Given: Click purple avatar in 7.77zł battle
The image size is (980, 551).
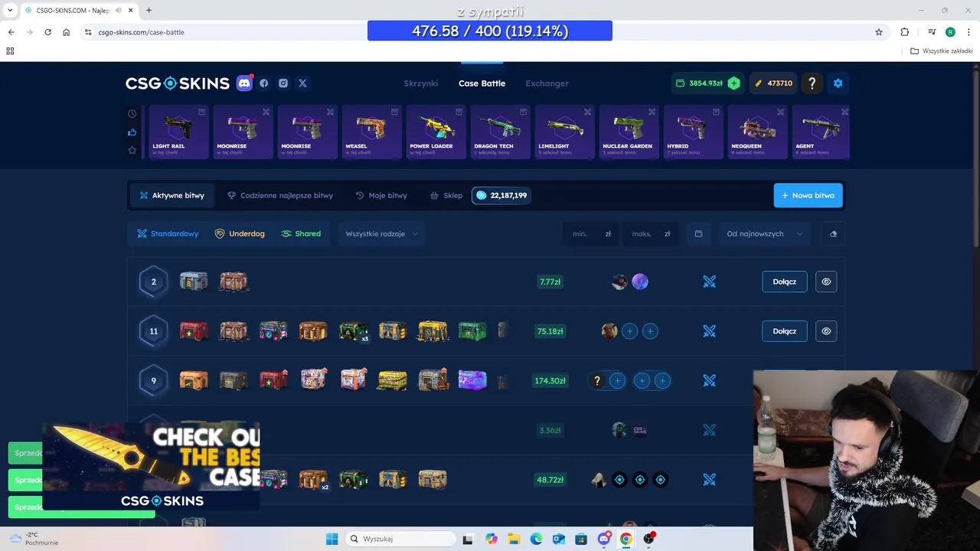Looking at the screenshot, I should coord(640,282).
